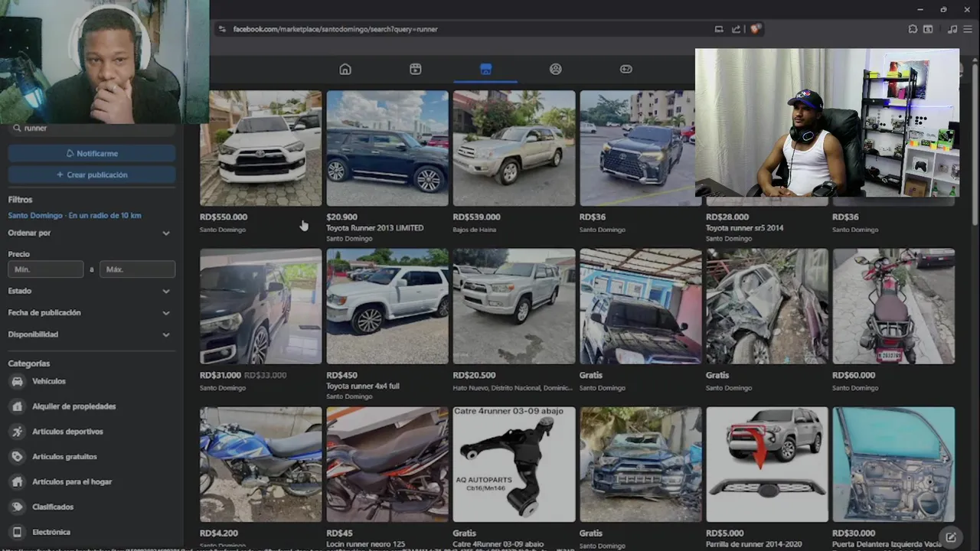Open the Locin runner negro 125 photo

pos(387,465)
